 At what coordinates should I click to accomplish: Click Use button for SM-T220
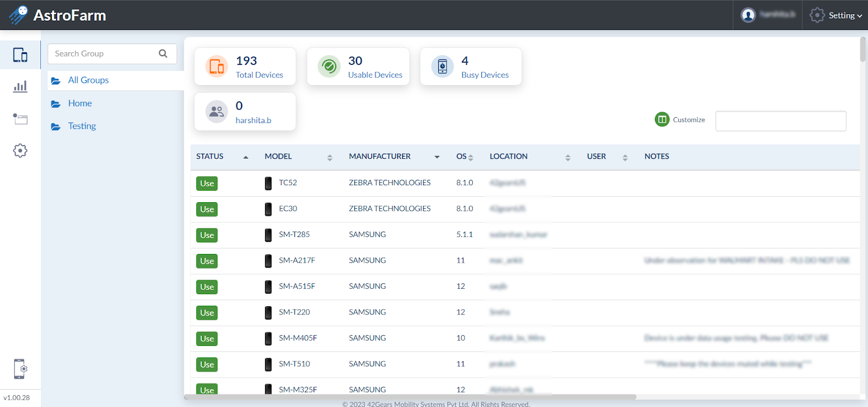point(207,313)
